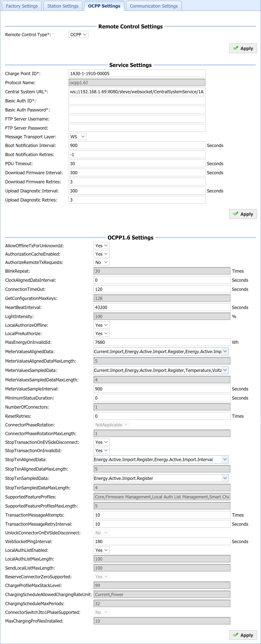261x644 pixels.
Task: Open AuthorizeRemoteTxRequests dropdown
Action: pos(101,262)
